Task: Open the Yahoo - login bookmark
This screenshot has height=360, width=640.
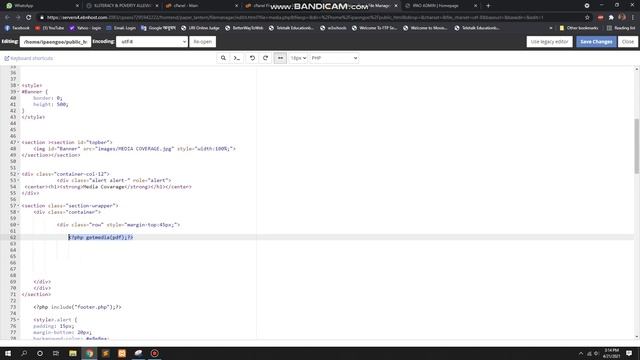Action: [85, 28]
